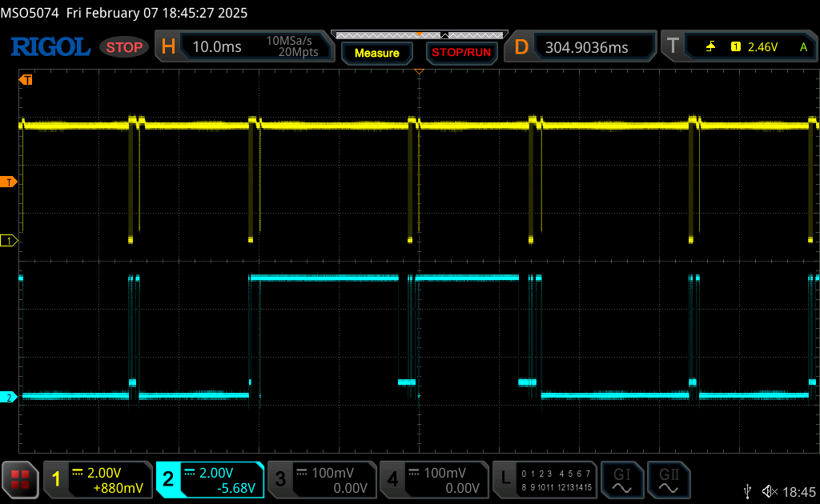Click the waveform memory position bar
This screenshot has width=820, height=504.
[x=420, y=35]
